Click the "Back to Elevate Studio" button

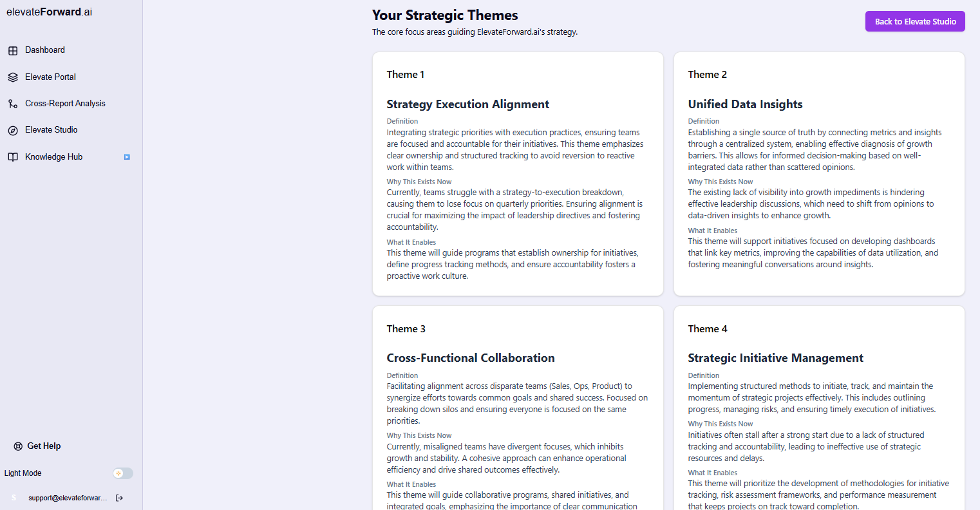point(915,21)
